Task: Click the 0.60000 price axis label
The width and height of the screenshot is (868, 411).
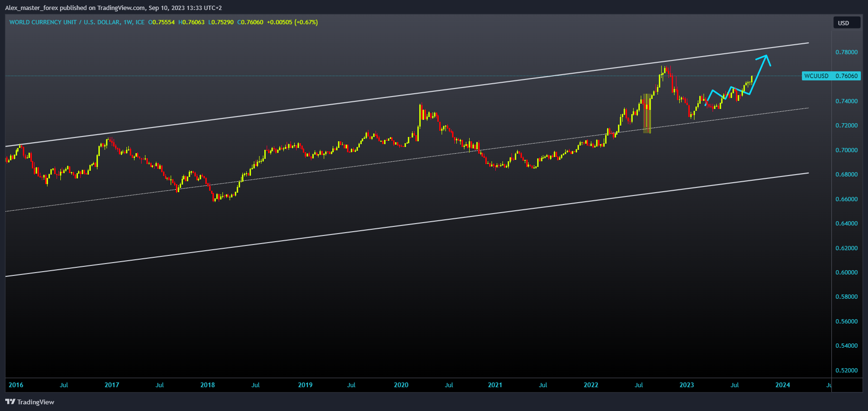Action: click(847, 273)
